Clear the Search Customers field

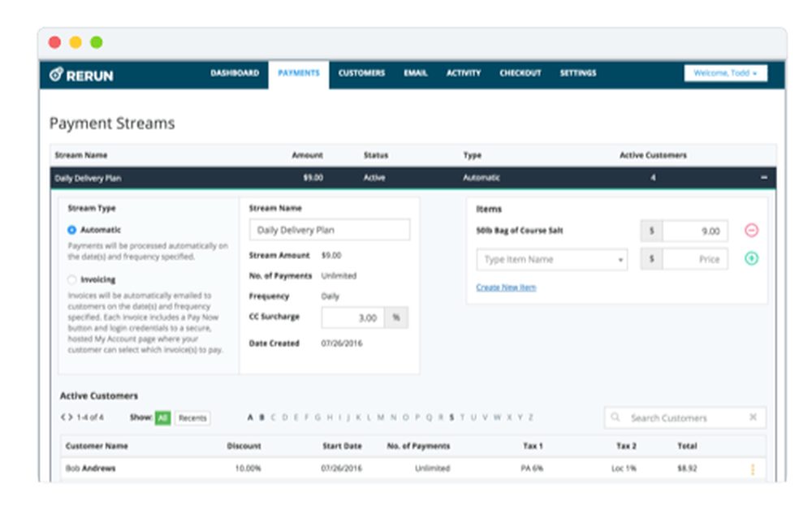coord(753,417)
